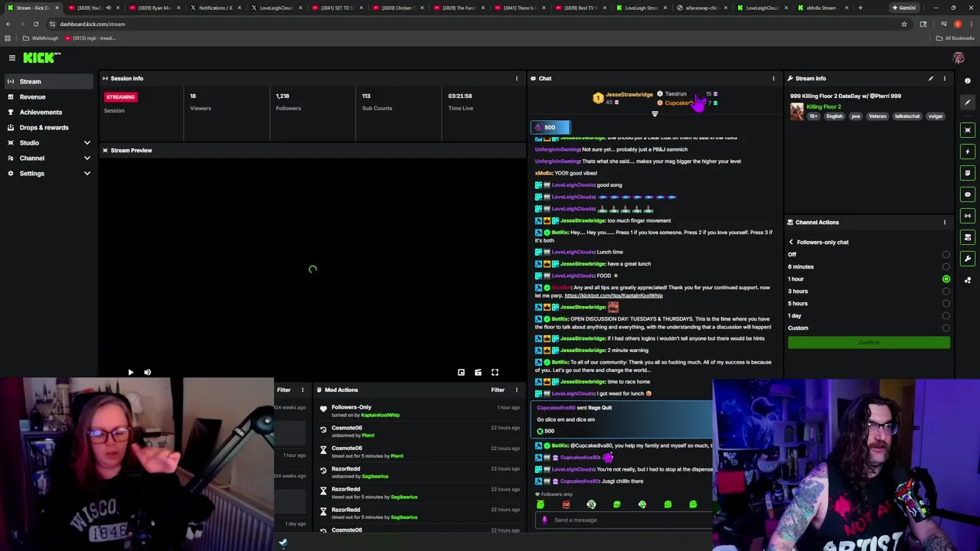Open the Achievements sidebar item
980x551 pixels.
tap(49, 112)
